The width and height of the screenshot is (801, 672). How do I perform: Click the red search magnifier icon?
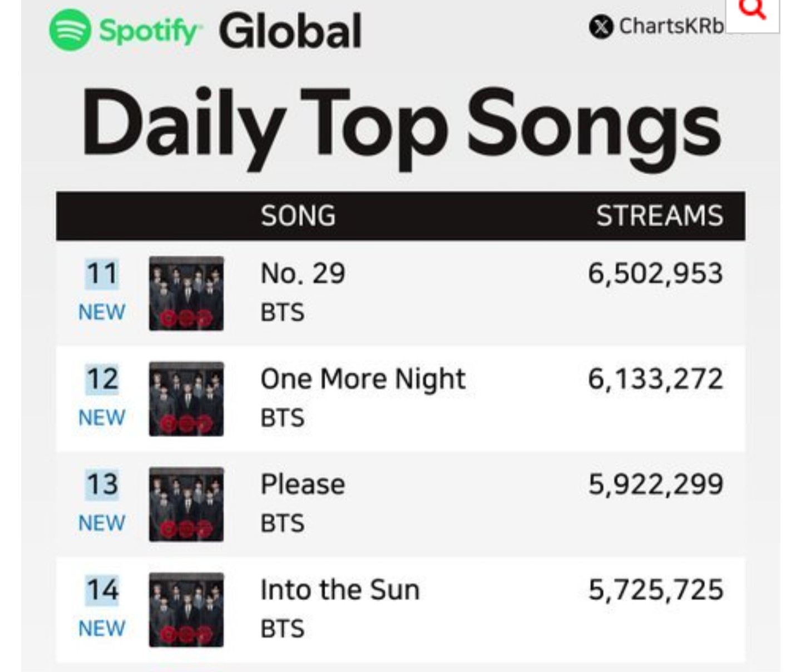(753, 9)
